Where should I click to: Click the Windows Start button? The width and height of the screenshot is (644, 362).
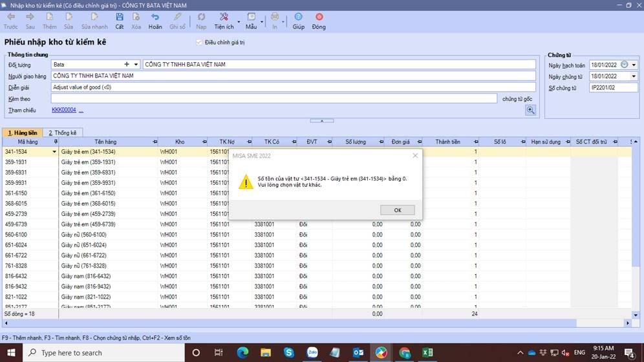click(x=11, y=352)
